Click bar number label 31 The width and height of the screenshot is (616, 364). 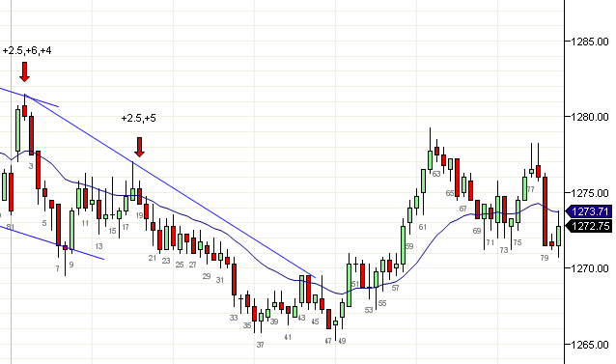pyautogui.click(x=220, y=280)
